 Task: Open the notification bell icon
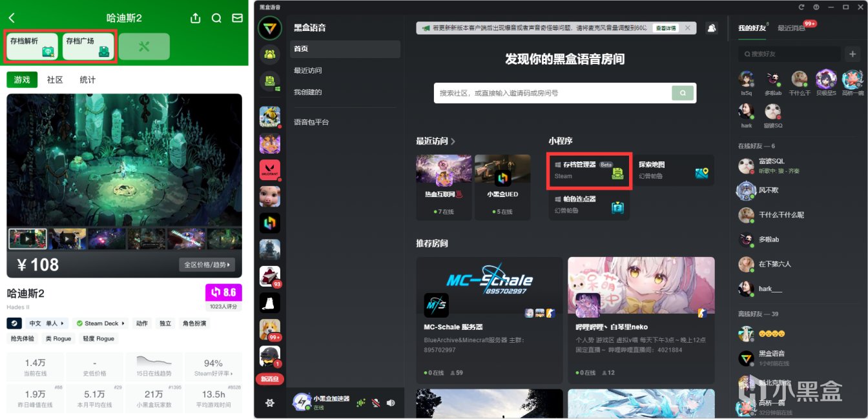[x=712, y=28]
